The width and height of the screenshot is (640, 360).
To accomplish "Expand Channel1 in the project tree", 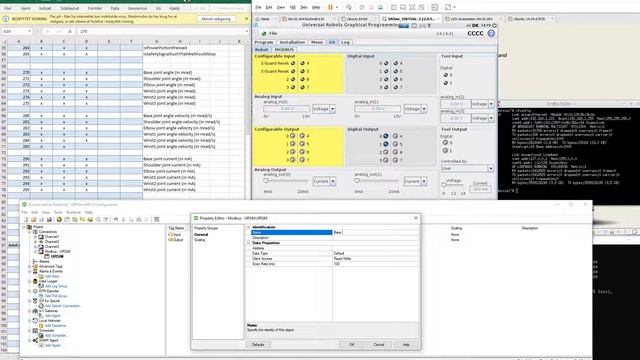I will 35,237.
